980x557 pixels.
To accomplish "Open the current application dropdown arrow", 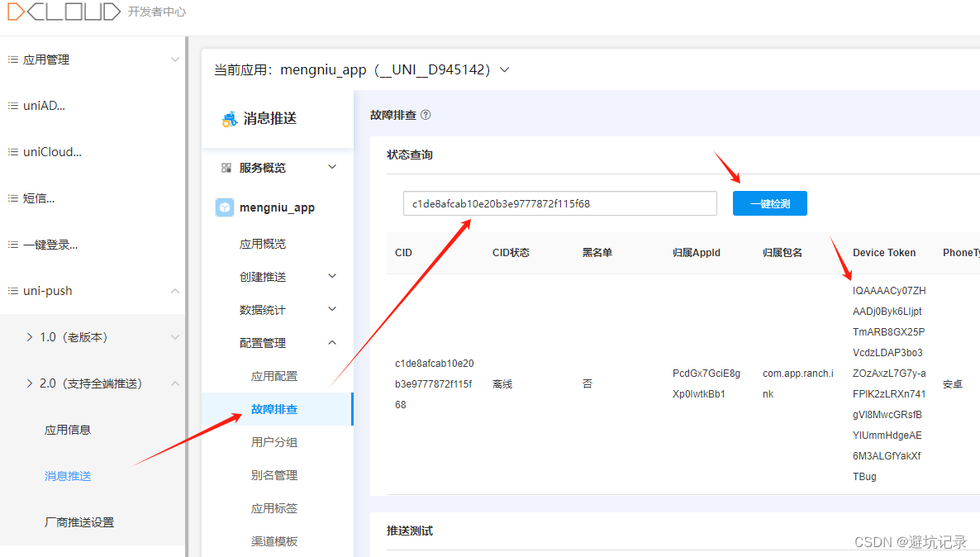I will tap(504, 70).
